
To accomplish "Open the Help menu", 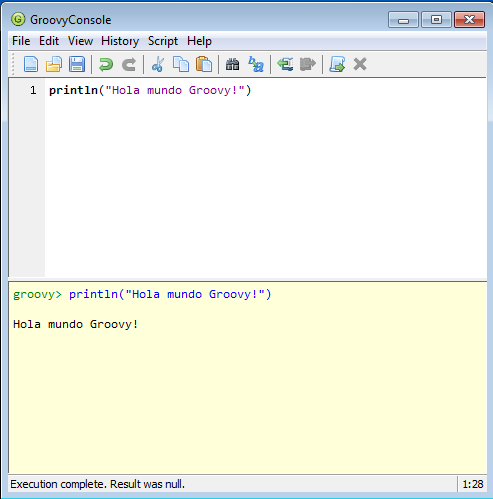I will [x=199, y=41].
